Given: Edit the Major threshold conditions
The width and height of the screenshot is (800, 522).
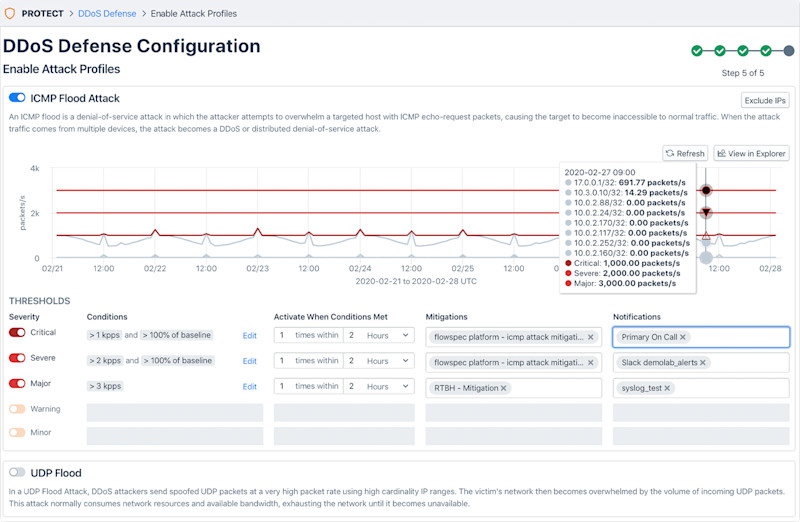Looking at the screenshot, I should pos(249,386).
